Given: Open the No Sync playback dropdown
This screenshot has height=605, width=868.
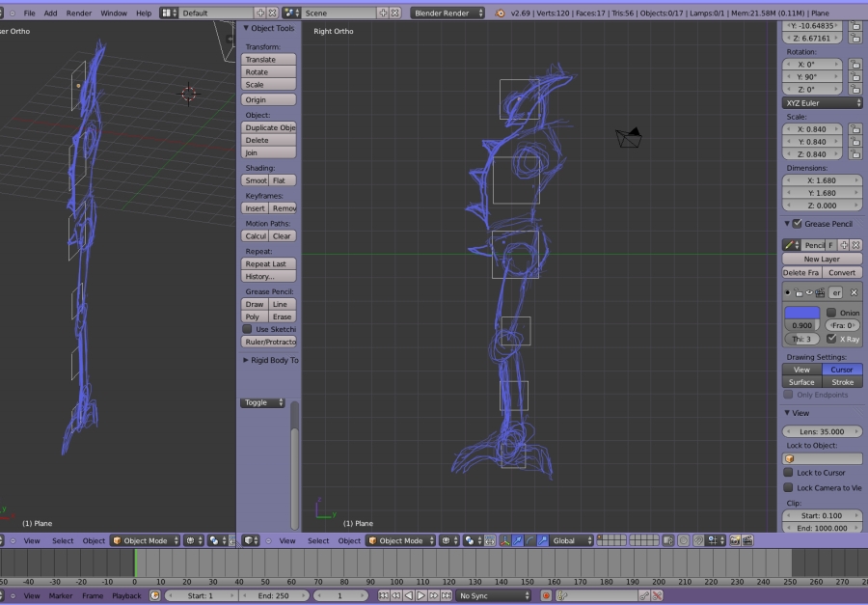Looking at the screenshot, I should point(493,596).
